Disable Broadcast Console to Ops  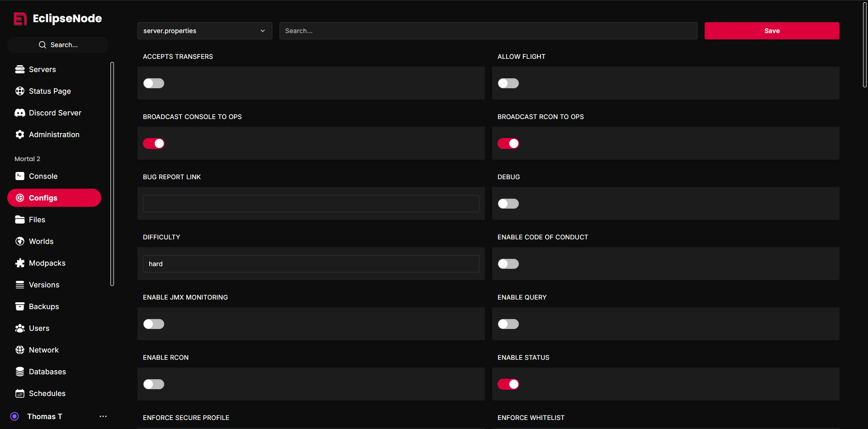(x=153, y=143)
